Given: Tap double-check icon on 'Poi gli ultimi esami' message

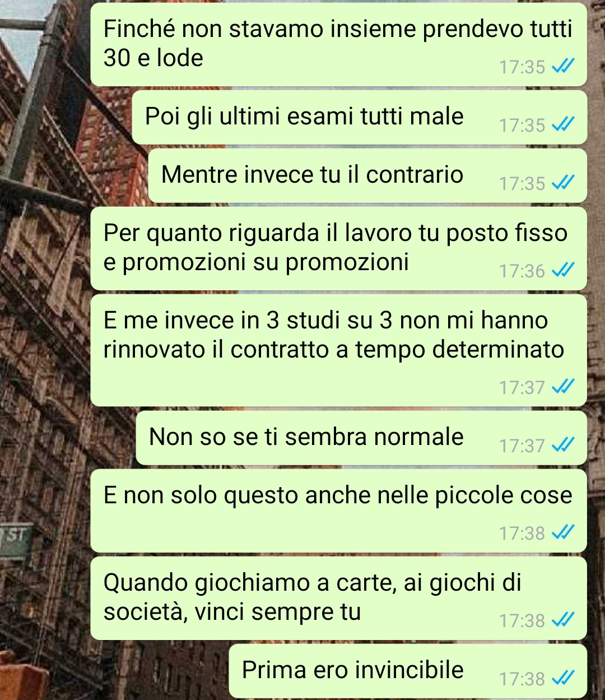Looking at the screenshot, I should pyautogui.click(x=563, y=125).
